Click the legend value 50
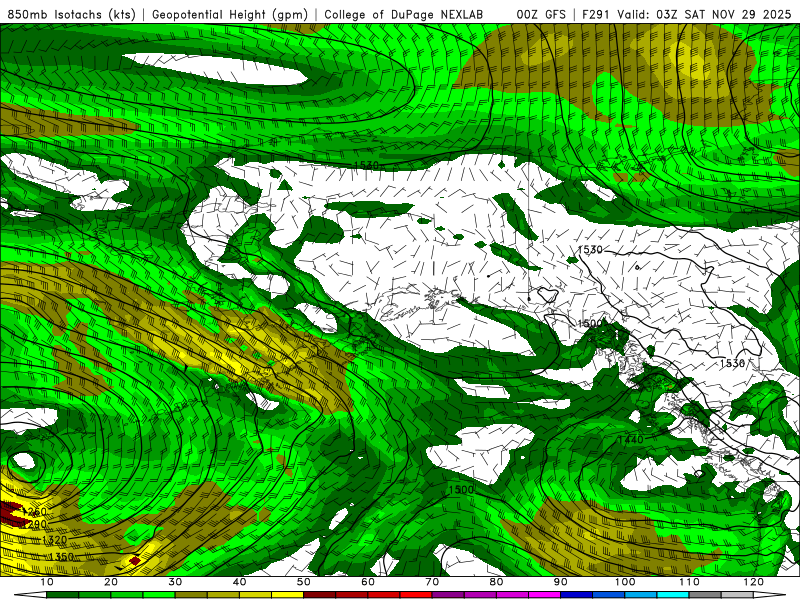Image resolution: width=800 pixels, height=600 pixels. [x=304, y=582]
